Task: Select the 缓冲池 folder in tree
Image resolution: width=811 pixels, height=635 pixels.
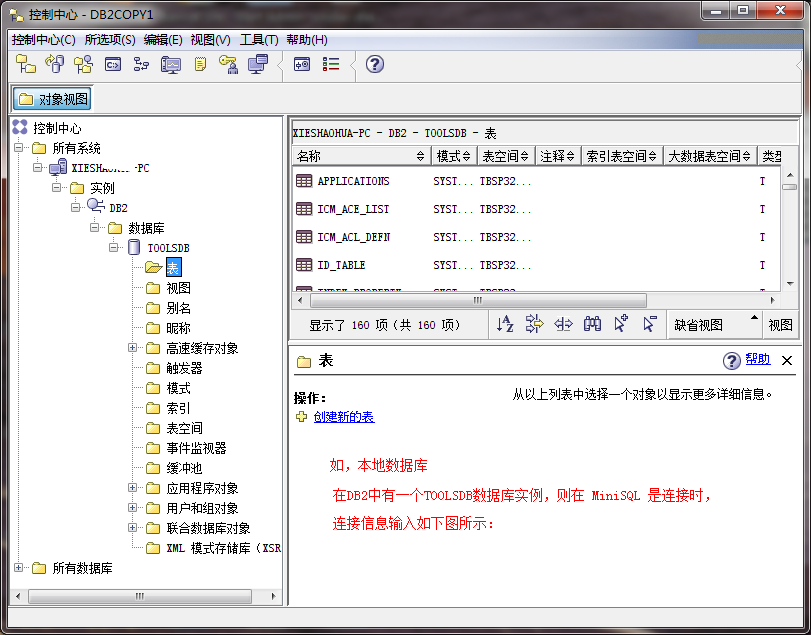Action: pos(184,468)
